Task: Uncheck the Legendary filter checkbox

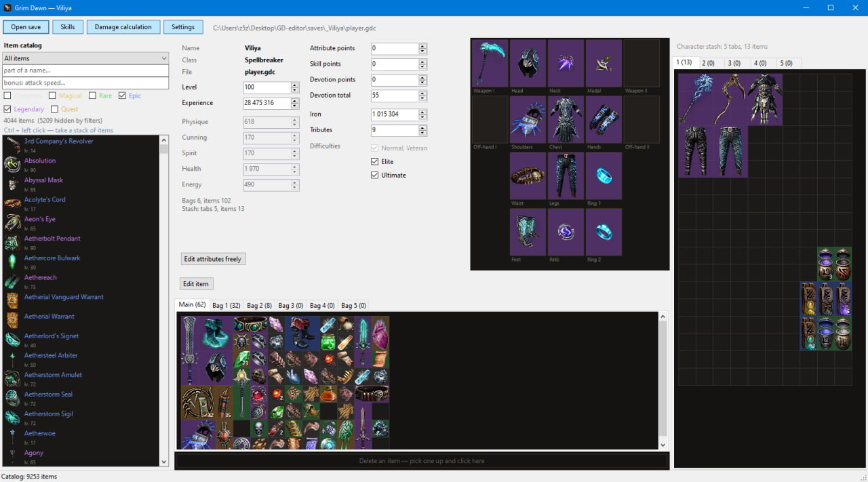Action: pos(7,109)
